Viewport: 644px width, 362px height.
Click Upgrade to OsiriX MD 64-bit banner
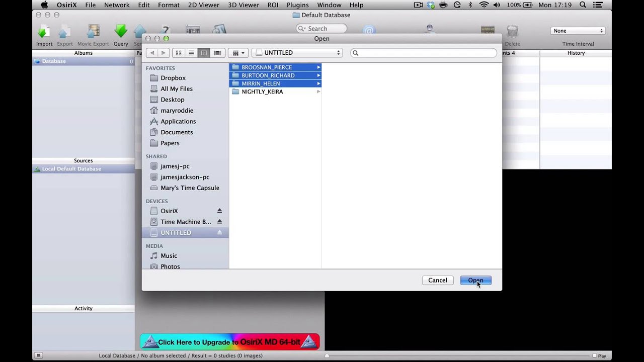pyautogui.click(x=230, y=342)
